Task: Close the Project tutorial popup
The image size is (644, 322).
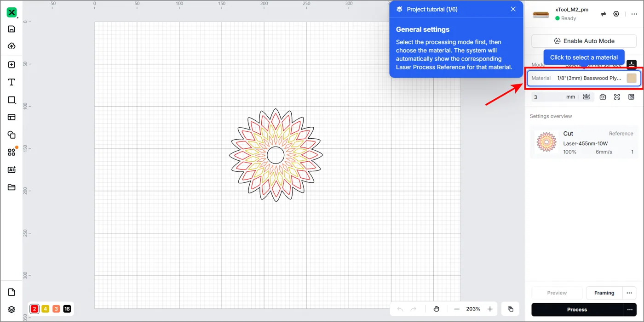Action: coord(513,9)
